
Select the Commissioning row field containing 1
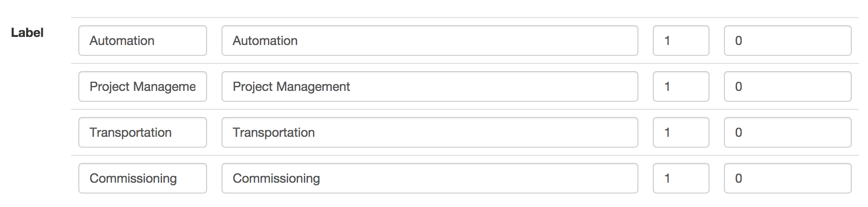[681, 178]
